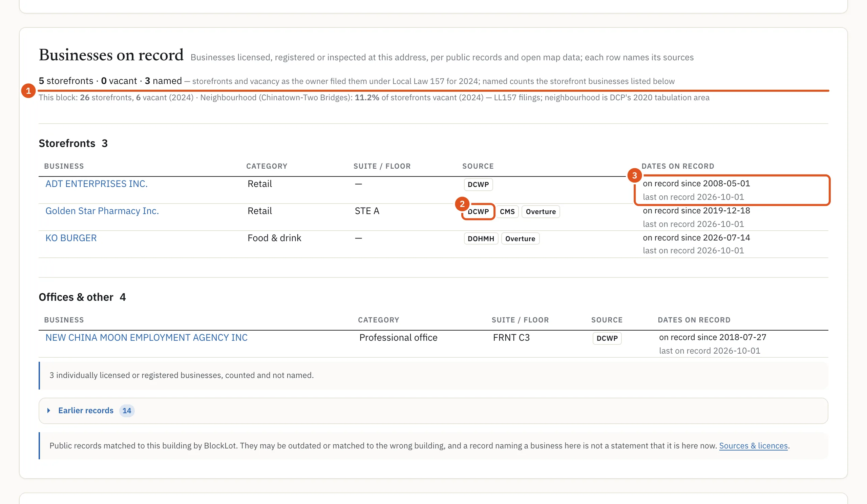This screenshot has width=867, height=504.
Task: Click 'on record since 2026-07-14' text
Action: (696, 238)
